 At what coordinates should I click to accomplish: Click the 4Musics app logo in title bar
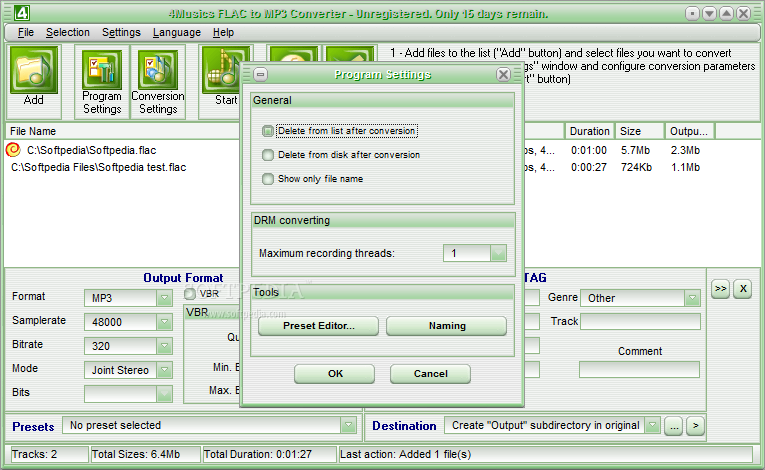(x=21, y=13)
